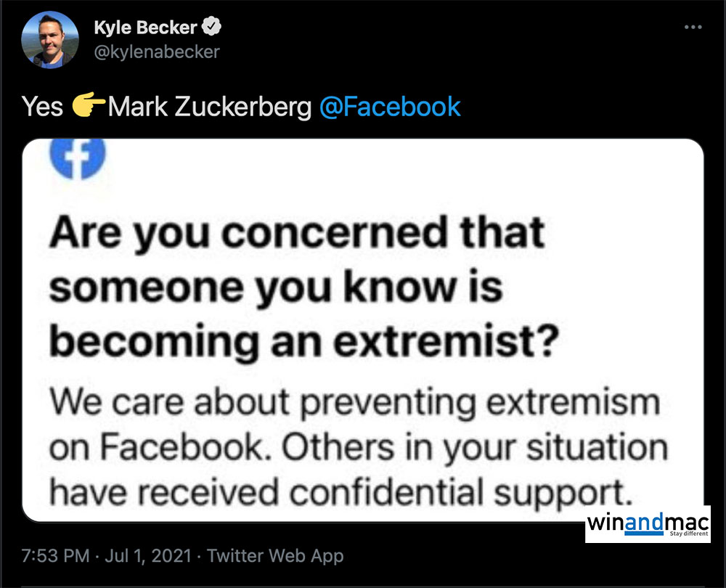Open the Twitter Web App source link
This screenshot has height=588, width=726.
click(x=275, y=557)
